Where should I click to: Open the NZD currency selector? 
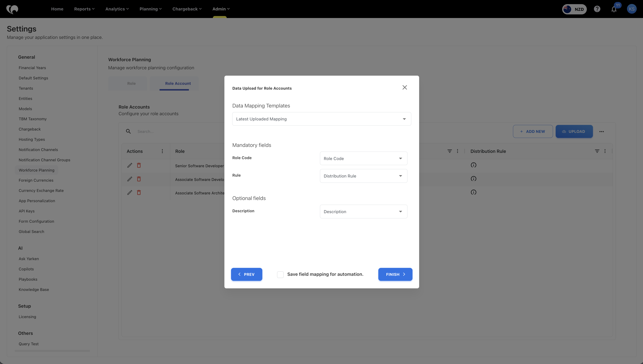point(574,9)
